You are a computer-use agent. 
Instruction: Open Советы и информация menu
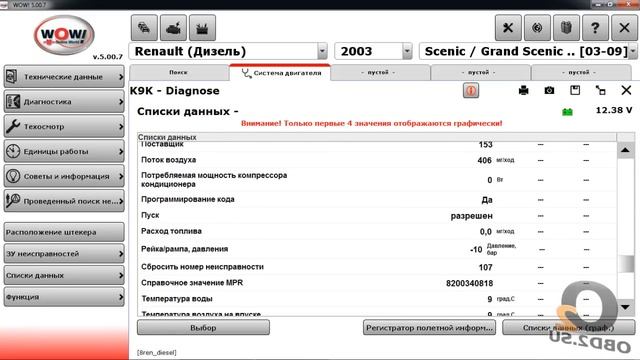pos(64,176)
